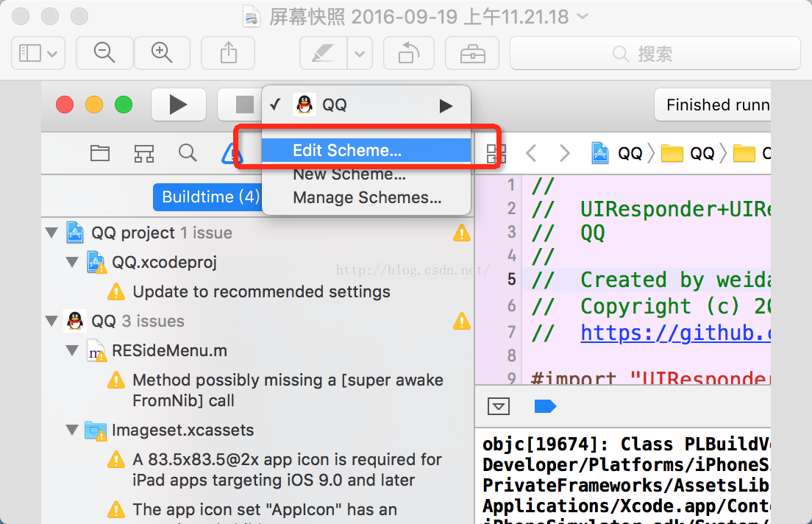The image size is (812, 524).
Task: Click warning badge on QQ project row
Action: (461, 233)
